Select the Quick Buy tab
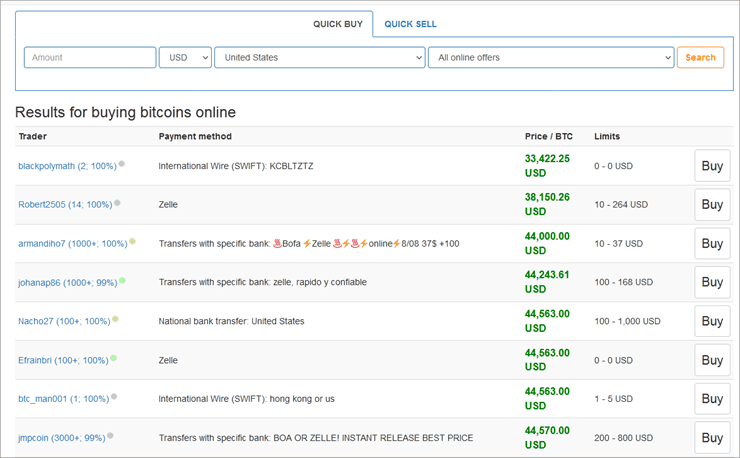 [x=338, y=24]
